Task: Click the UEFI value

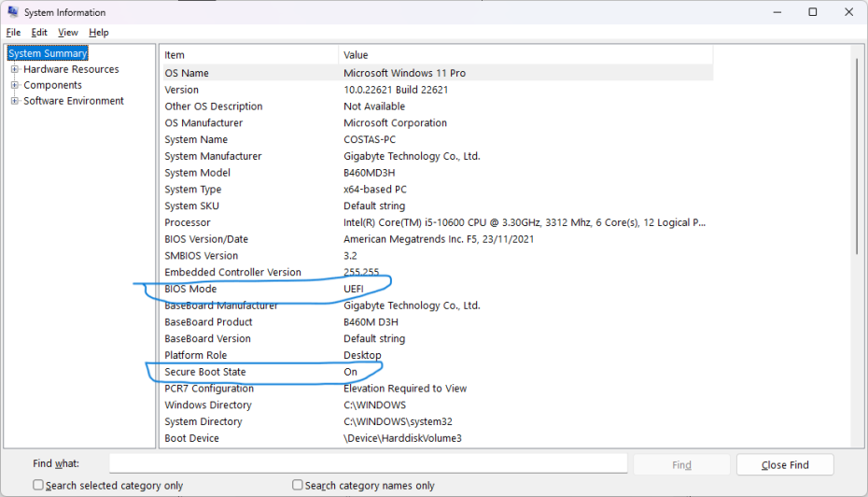Action: 354,290
